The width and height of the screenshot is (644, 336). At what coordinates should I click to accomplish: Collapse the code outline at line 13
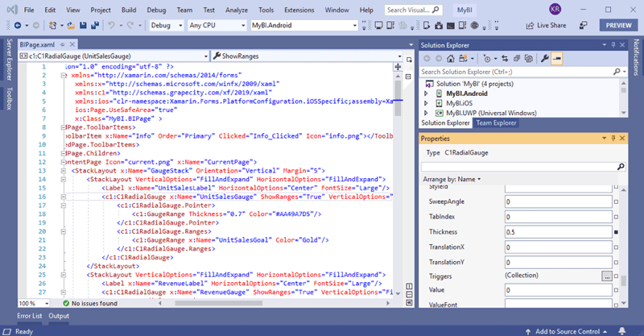point(64,171)
